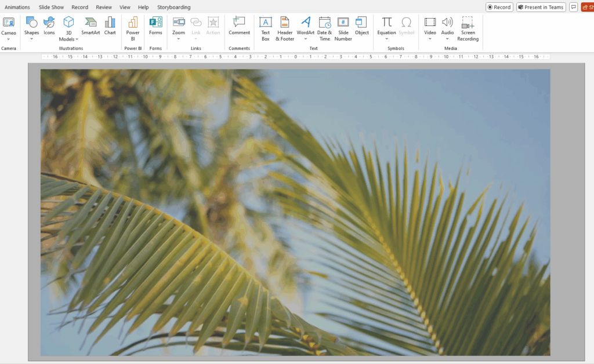594x364 pixels.
Task: Insert an Object
Action: (x=362, y=26)
